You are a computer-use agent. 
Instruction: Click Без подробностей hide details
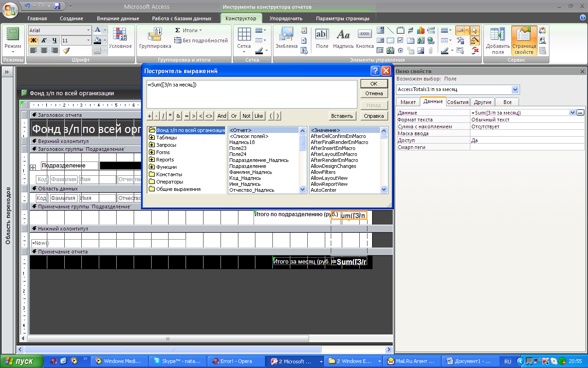[x=201, y=40]
